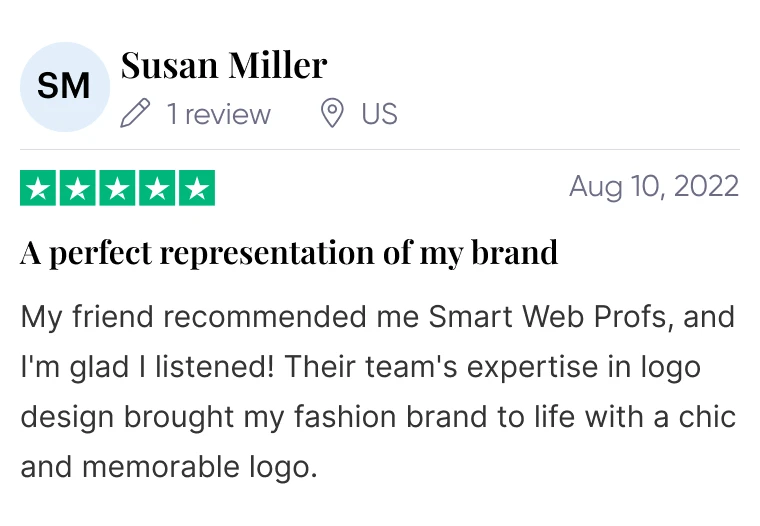
Task: Open Susan Miller's reviewer profile name
Action: [224, 65]
